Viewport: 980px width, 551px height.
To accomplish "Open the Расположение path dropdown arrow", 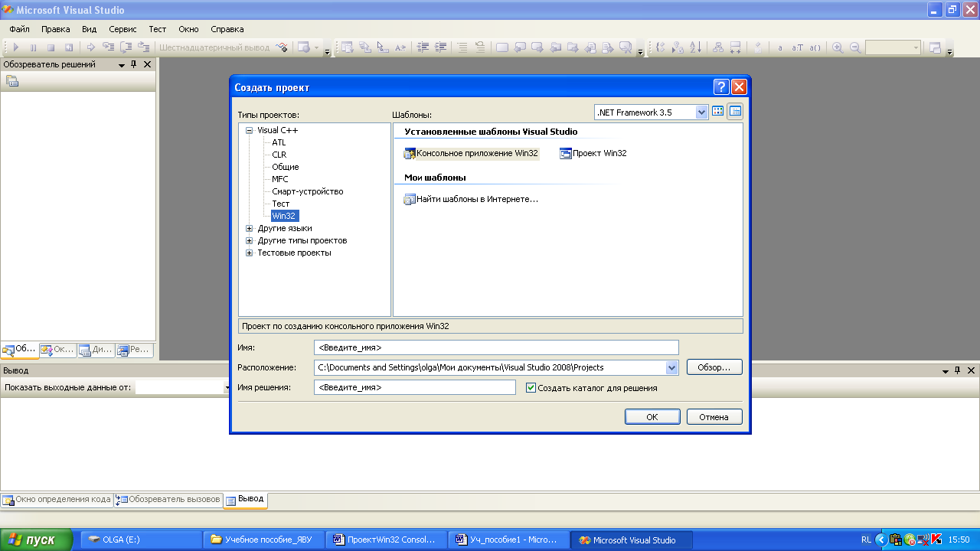I will pos(672,368).
